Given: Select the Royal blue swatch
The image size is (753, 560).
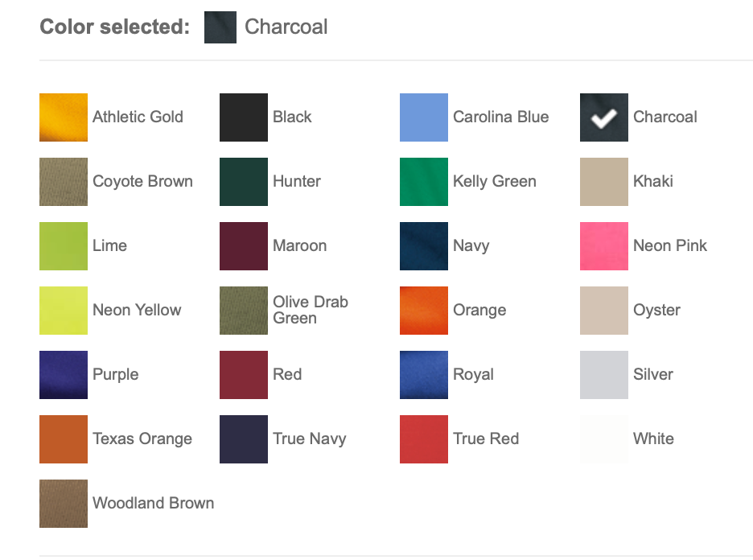Looking at the screenshot, I should [424, 375].
